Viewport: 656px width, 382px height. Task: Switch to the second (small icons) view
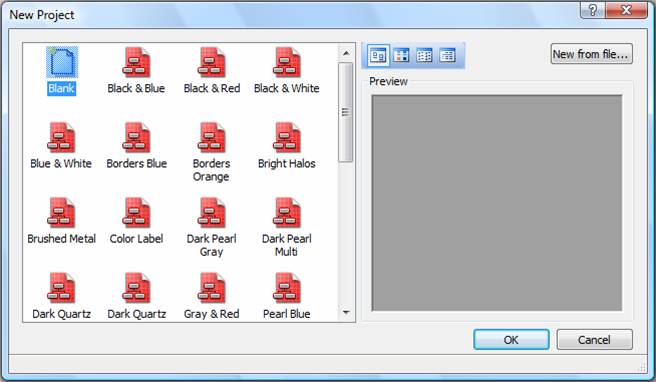click(401, 55)
